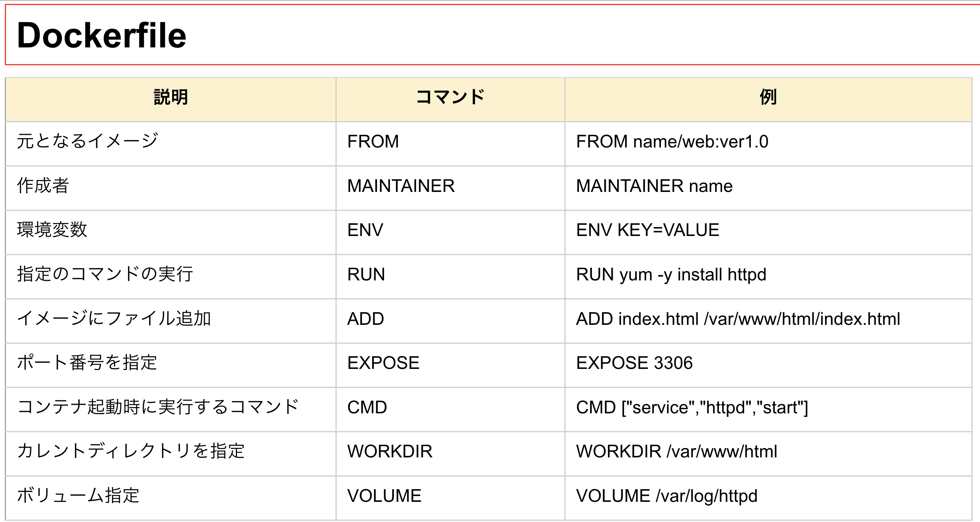Select the MAINTAINER command cell
Image resolution: width=980 pixels, height=522 pixels.
point(401,186)
